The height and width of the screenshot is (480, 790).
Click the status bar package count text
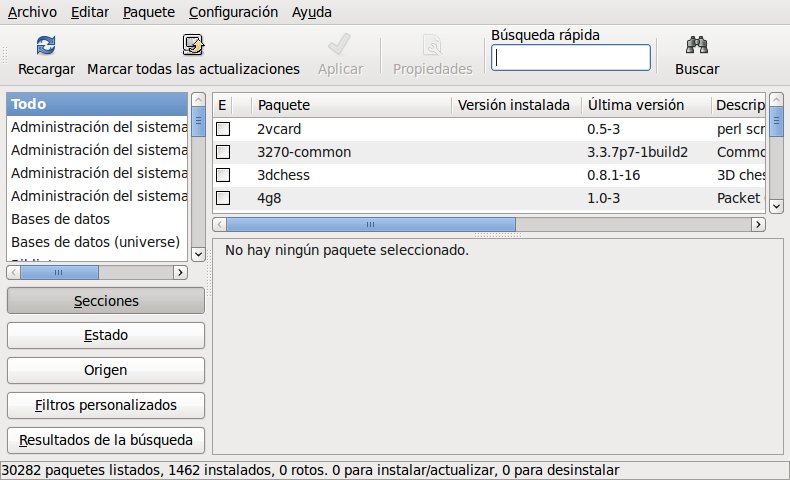point(310,470)
